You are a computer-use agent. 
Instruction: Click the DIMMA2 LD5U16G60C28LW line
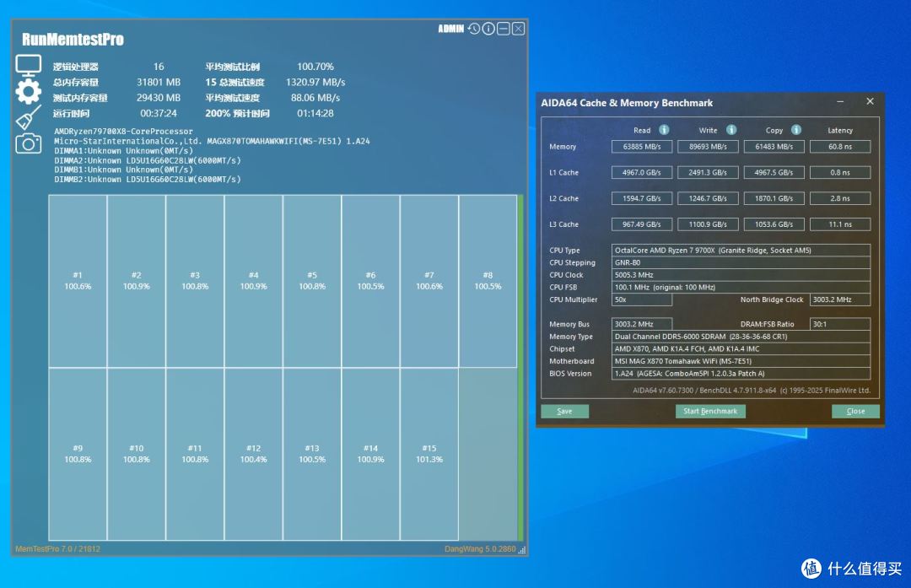(148, 160)
